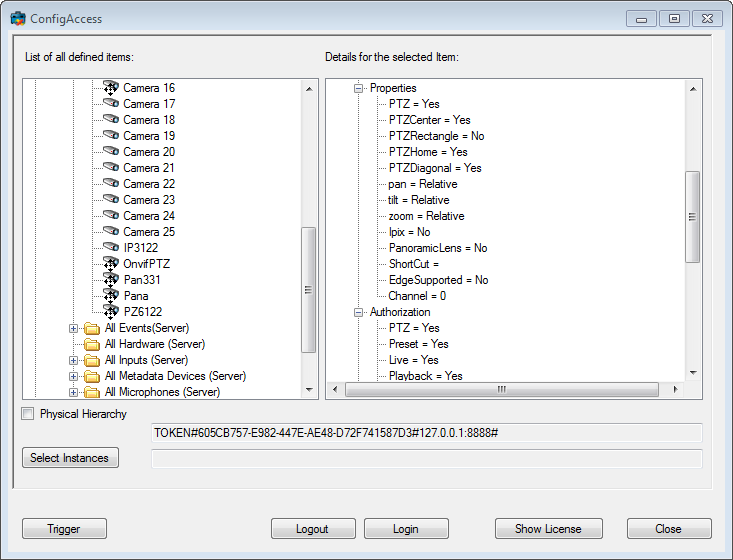The image size is (733, 560).
Task: Click the PTZ icon beside OnvifPTZ
Action: pyautogui.click(x=111, y=264)
